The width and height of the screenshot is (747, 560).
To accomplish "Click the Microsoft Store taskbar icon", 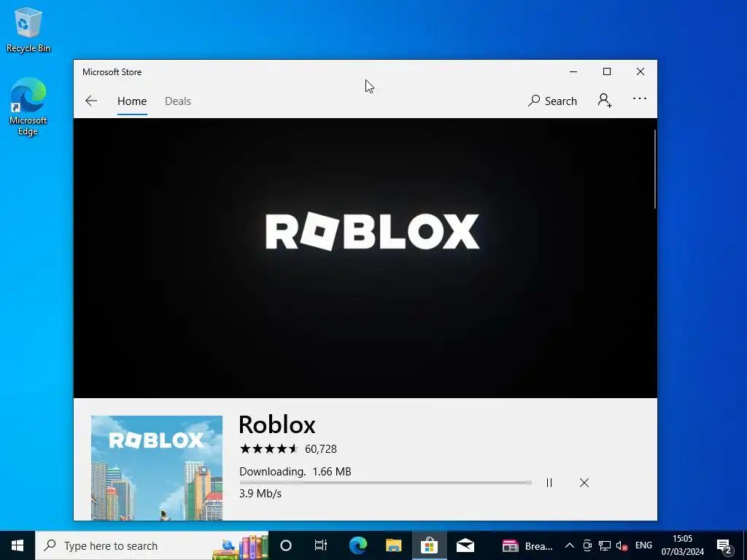I will click(429, 545).
